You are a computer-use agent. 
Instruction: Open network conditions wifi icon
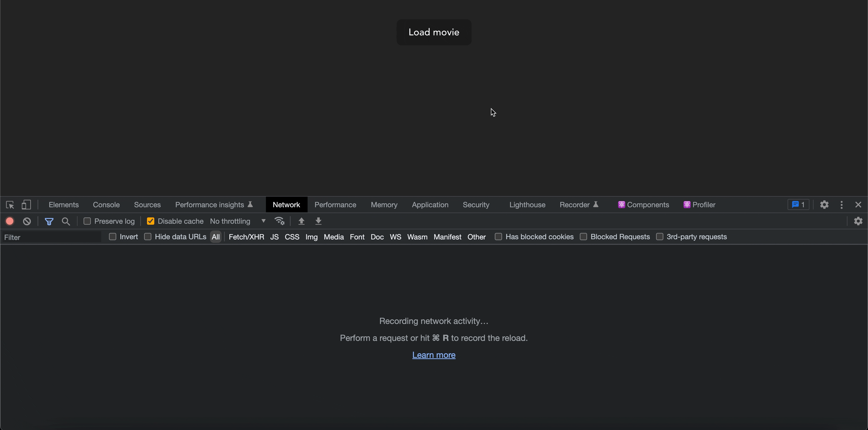(279, 221)
